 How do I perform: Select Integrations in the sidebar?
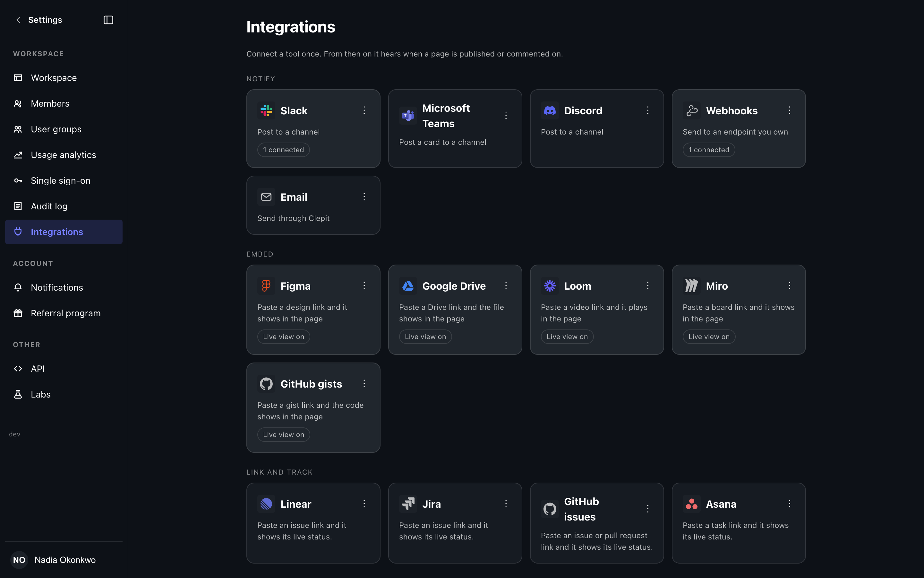[x=64, y=232]
